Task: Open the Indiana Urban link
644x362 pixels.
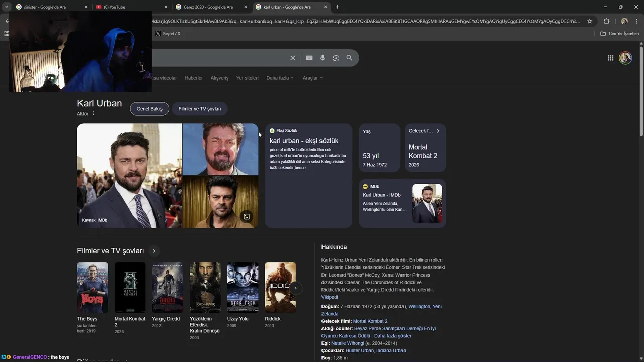Action: (x=391, y=351)
